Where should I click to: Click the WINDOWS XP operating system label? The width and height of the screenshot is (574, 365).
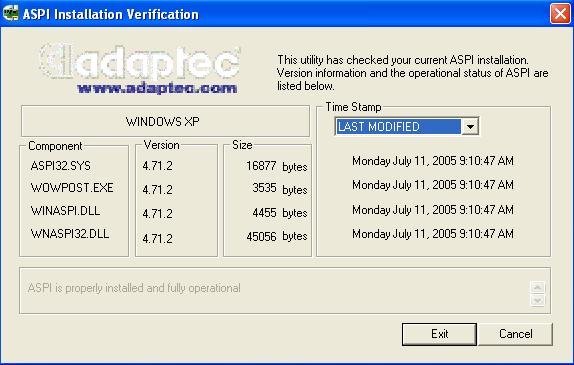point(163,122)
